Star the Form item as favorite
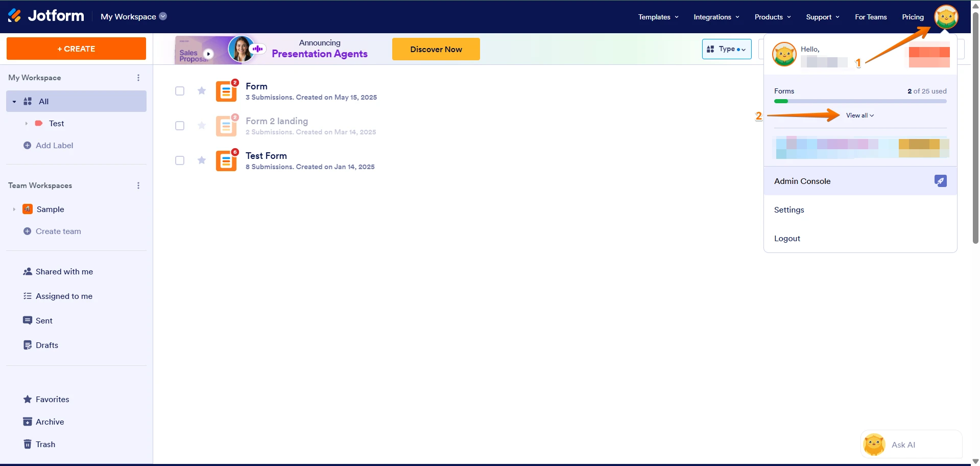980x466 pixels. pyautogui.click(x=201, y=90)
